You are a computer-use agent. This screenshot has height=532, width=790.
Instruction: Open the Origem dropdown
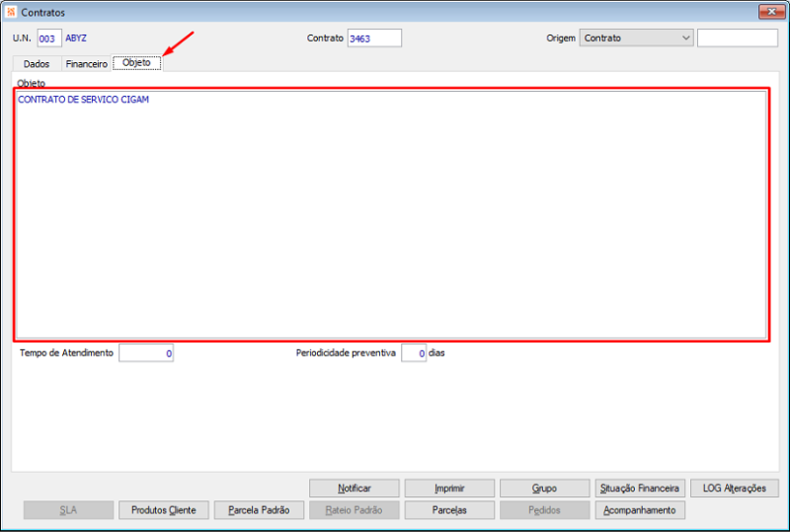(636, 38)
